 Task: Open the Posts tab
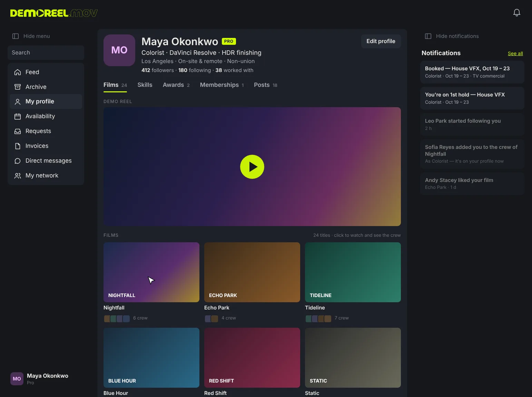click(x=266, y=85)
